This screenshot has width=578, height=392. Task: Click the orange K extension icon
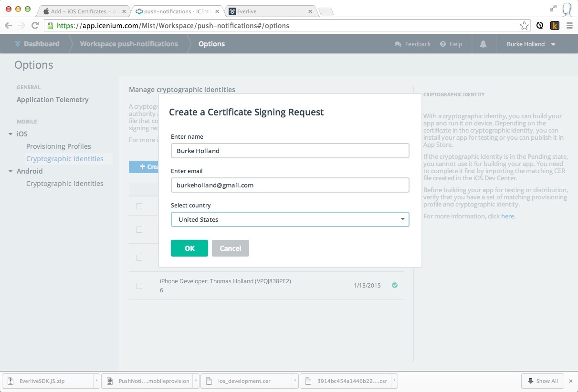(555, 26)
